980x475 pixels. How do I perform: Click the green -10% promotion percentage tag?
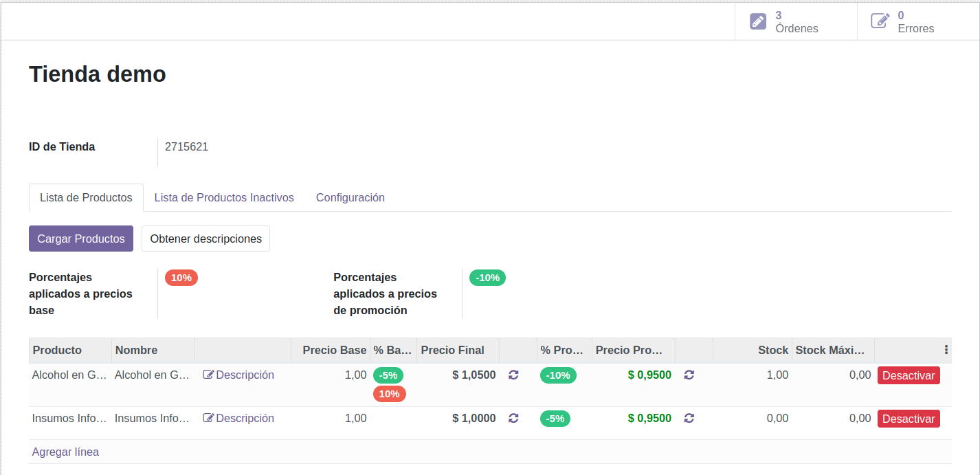click(487, 278)
